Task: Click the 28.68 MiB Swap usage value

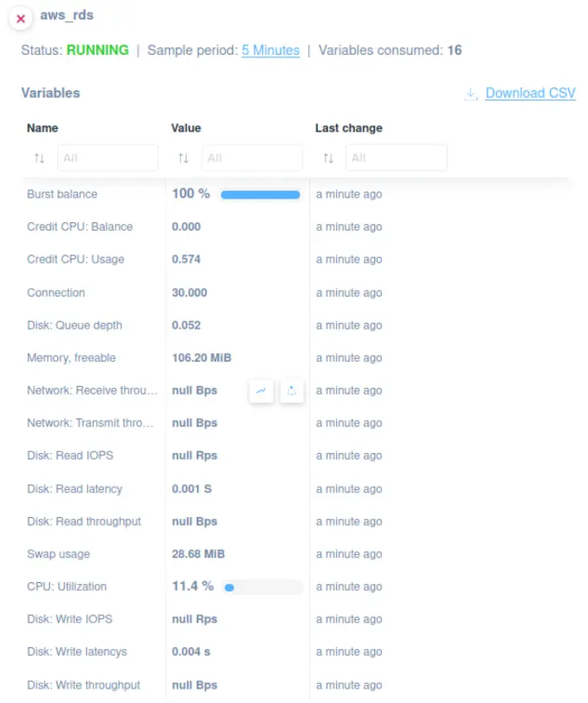Action: coord(198,554)
